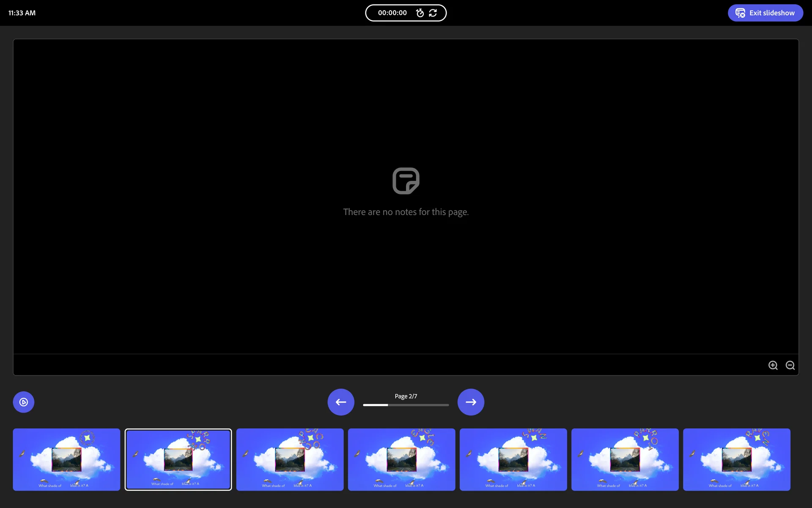Zoom in on the notes text

pos(773,365)
